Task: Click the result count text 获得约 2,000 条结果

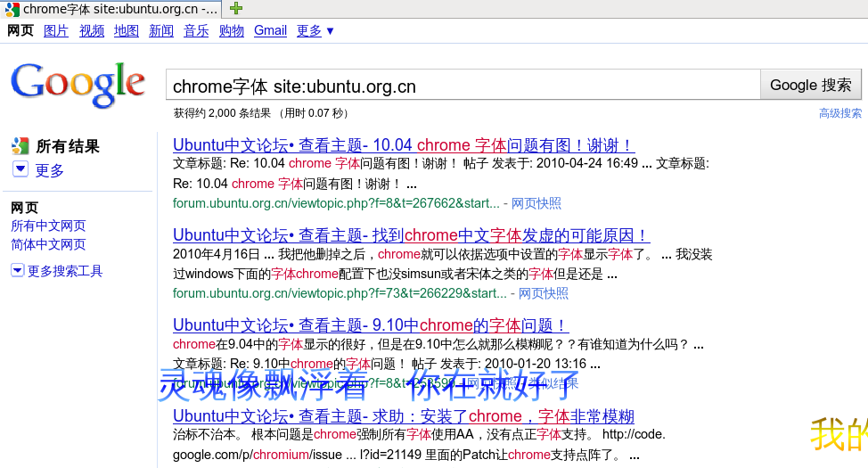Action: (x=222, y=113)
